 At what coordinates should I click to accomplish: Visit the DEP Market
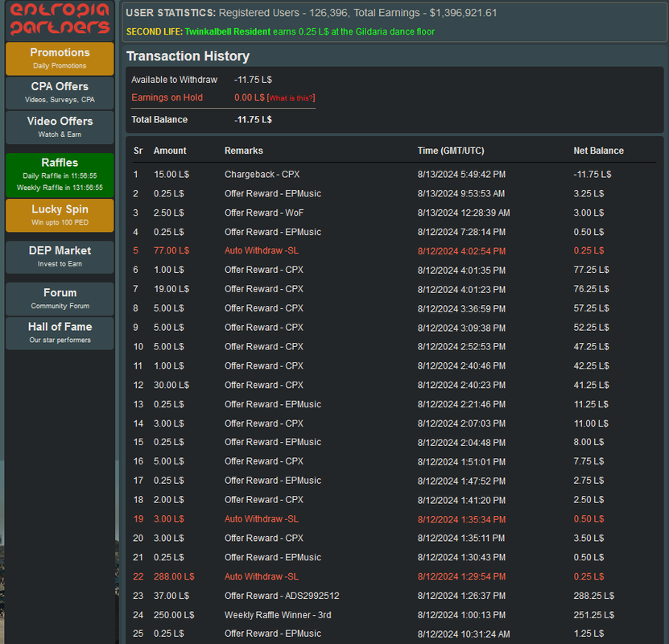click(x=60, y=257)
